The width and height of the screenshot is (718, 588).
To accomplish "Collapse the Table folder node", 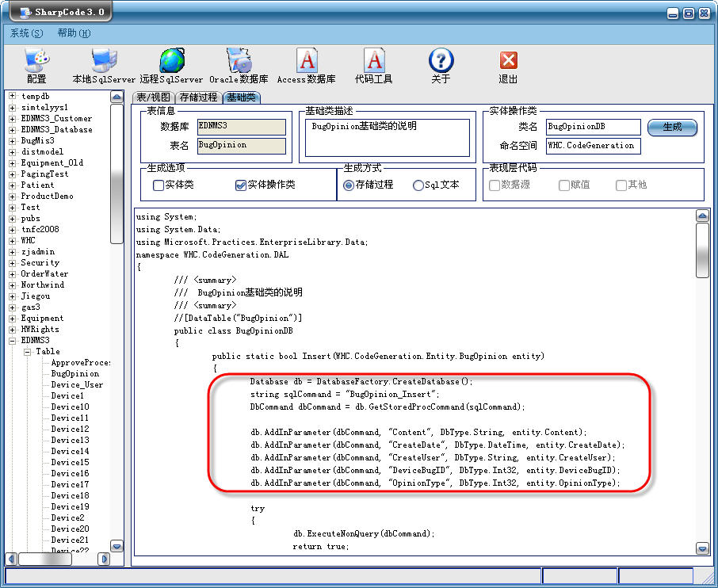I will click(28, 352).
